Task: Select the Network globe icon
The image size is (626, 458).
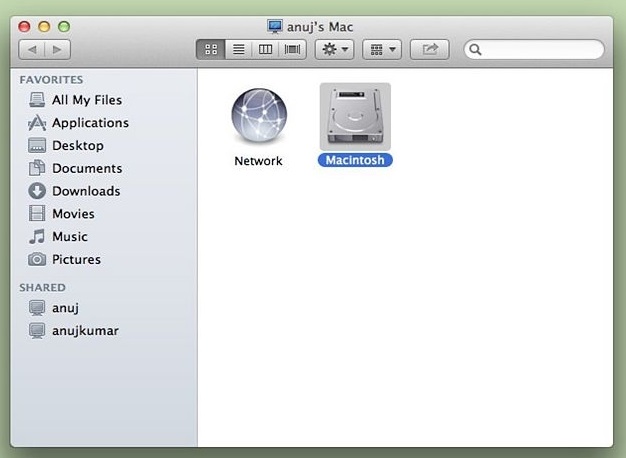Action: (x=259, y=115)
